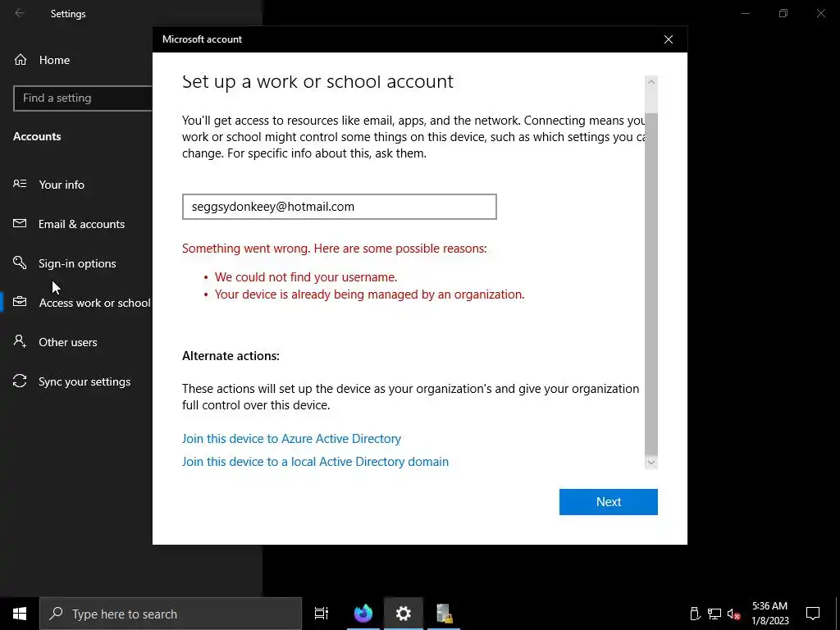The width and height of the screenshot is (840, 630).
Task: Click the muted volume tray icon
Action: pos(734,614)
